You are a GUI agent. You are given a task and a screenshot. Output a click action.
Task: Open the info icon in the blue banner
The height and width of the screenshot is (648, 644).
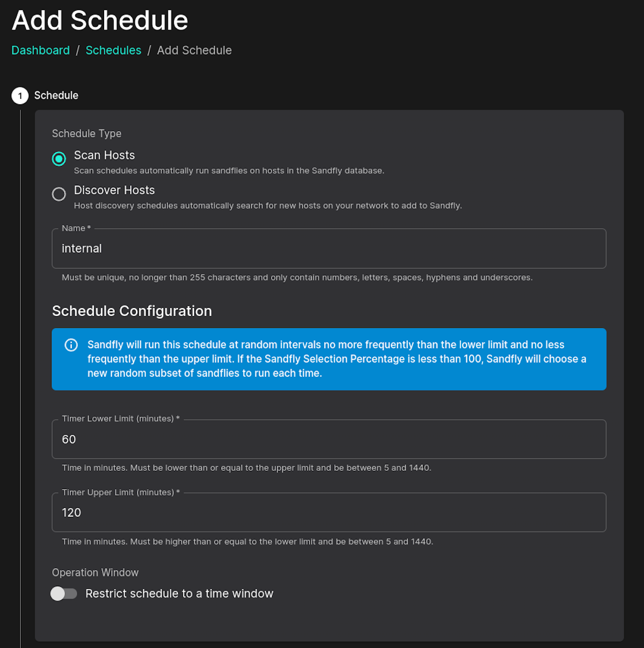click(x=71, y=345)
